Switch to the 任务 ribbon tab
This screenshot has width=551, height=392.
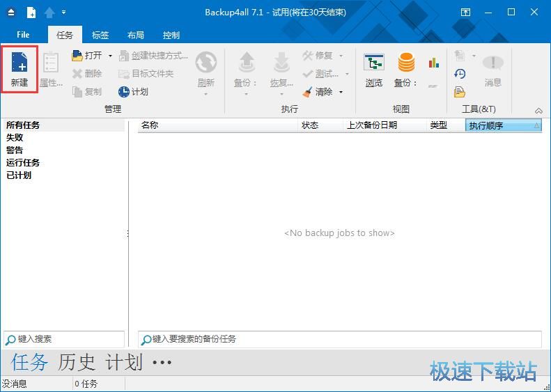click(x=65, y=35)
